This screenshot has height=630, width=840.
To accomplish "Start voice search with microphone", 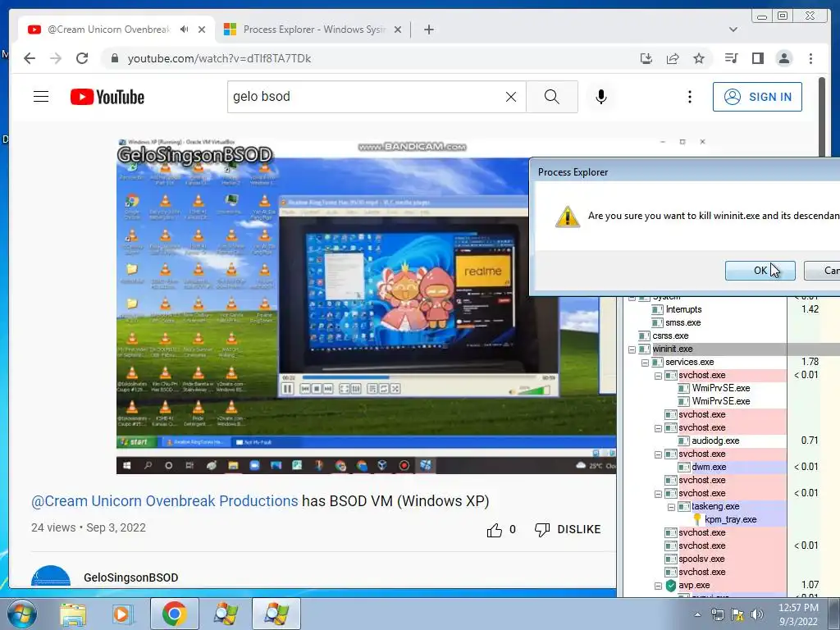I will 601,97.
